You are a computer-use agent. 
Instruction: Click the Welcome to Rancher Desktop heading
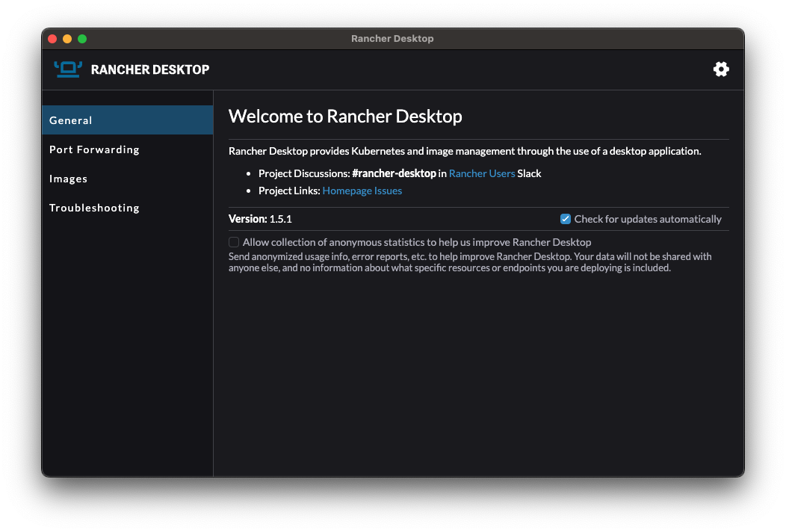point(345,116)
